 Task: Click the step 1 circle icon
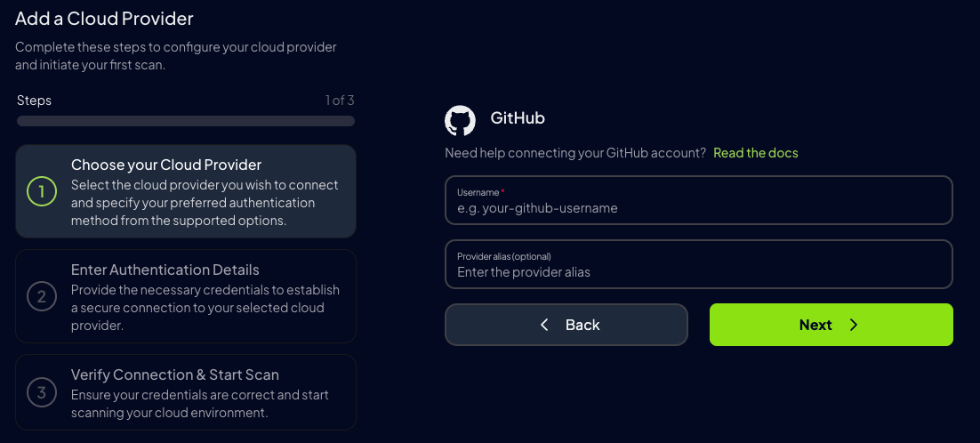coord(41,191)
